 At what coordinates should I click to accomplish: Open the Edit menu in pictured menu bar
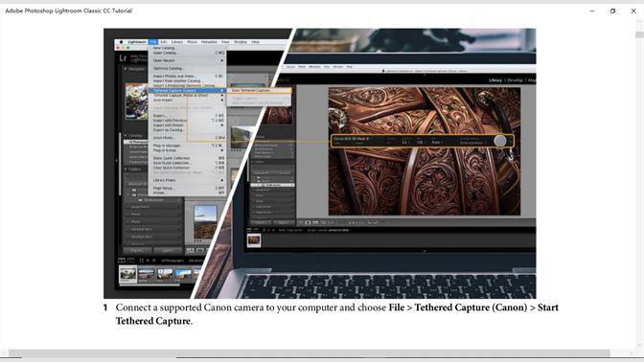164,42
